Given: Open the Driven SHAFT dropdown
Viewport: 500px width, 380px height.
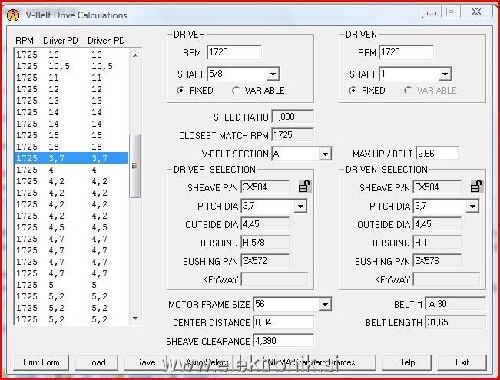Looking at the screenshot, I should click(x=445, y=74).
